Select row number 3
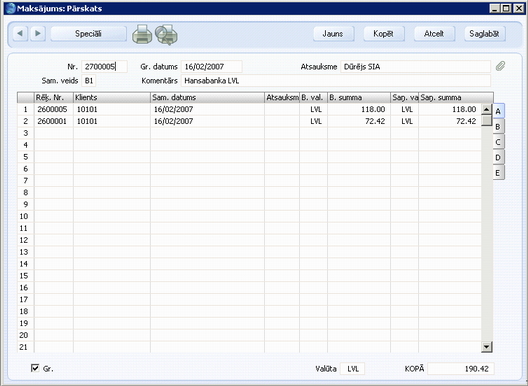528x386 pixels. (26, 133)
